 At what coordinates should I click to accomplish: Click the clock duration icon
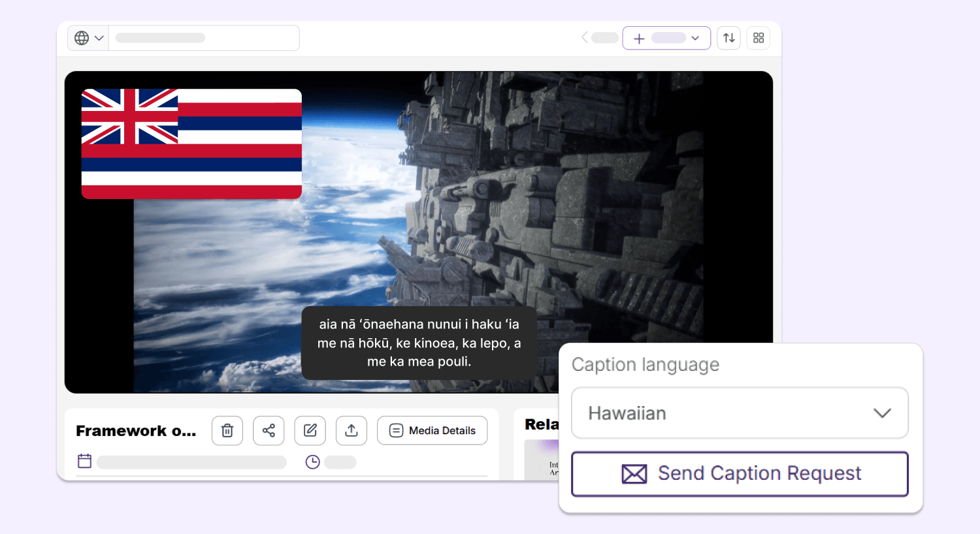pos(313,462)
